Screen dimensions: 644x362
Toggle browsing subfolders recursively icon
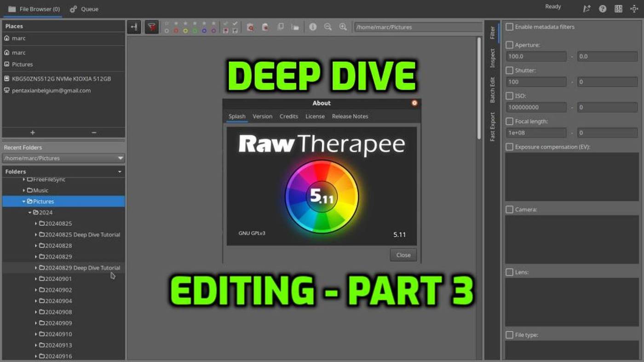point(295,27)
